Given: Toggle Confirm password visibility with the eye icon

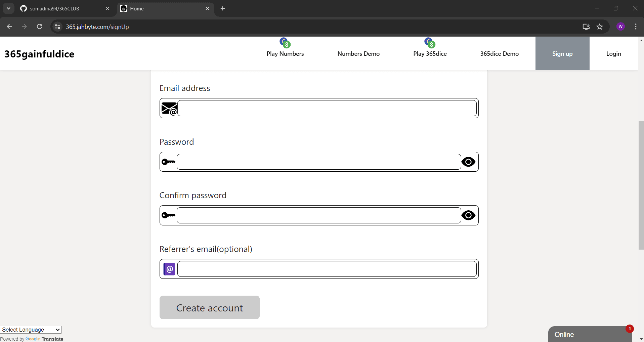Looking at the screenshot, I should tap(468, 215).
